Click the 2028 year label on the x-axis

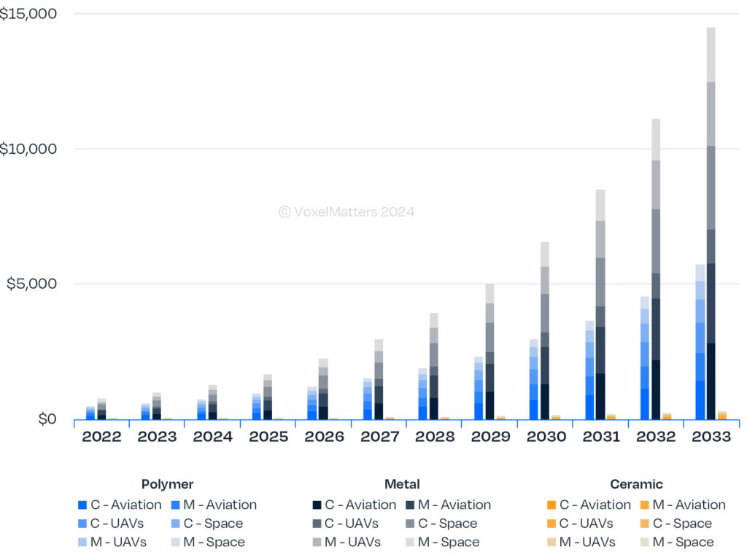(x=434, y=437)
